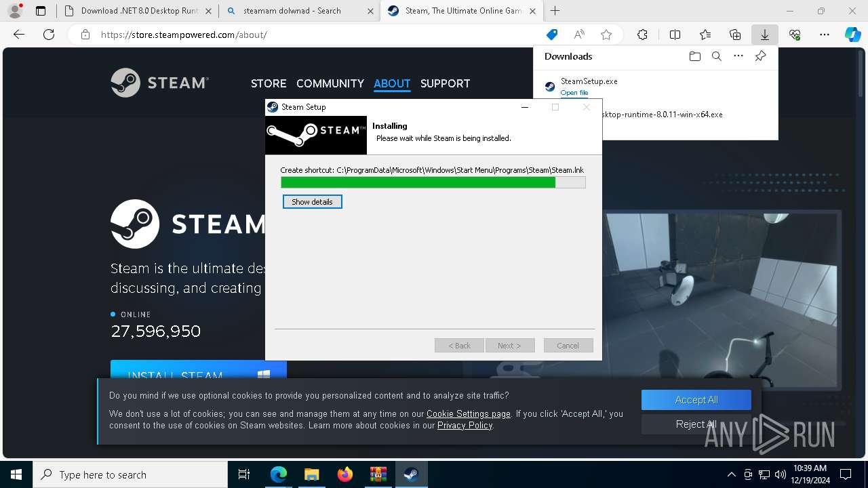Screen dimensions: 868x488
Task: Open the STORE menu on Steam site
Action: 269,83
